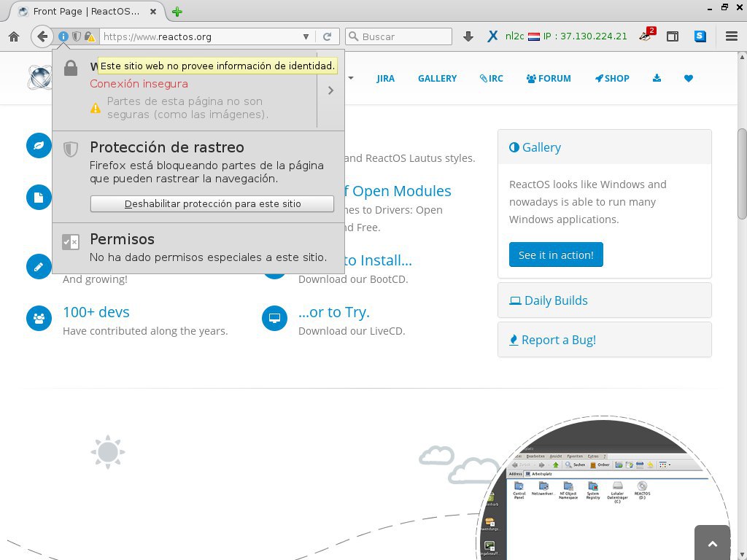Open the URL history dropdown arrow

306,36
